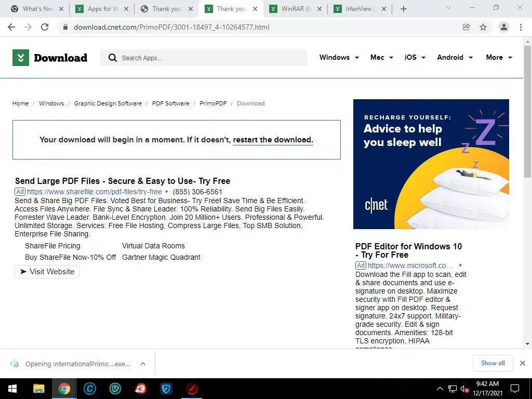Screen dimensions: 532x399
Task: Open the blue shield app in taskbar
Action: pyautogui.click(x=166, y=389)
